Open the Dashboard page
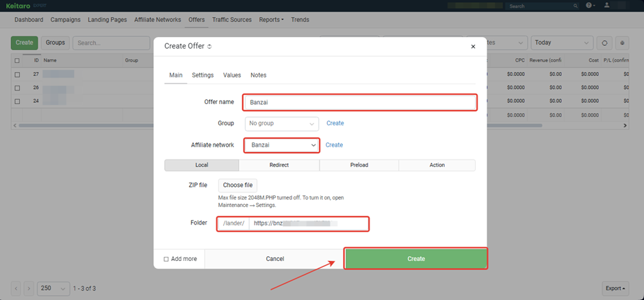Image resolution: width=644 pixels, height=300 pixels. tap(29, 20)
